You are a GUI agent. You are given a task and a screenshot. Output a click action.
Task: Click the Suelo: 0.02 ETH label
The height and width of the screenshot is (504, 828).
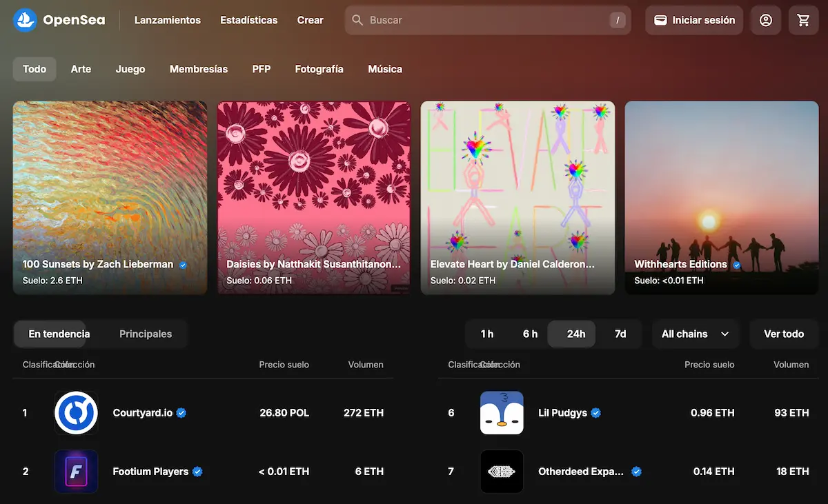pos(463,281)
